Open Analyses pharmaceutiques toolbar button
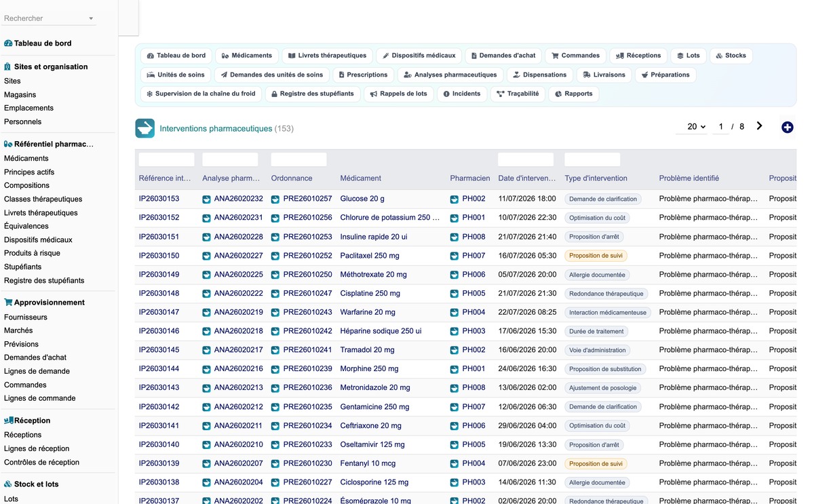 coord(450,75)
